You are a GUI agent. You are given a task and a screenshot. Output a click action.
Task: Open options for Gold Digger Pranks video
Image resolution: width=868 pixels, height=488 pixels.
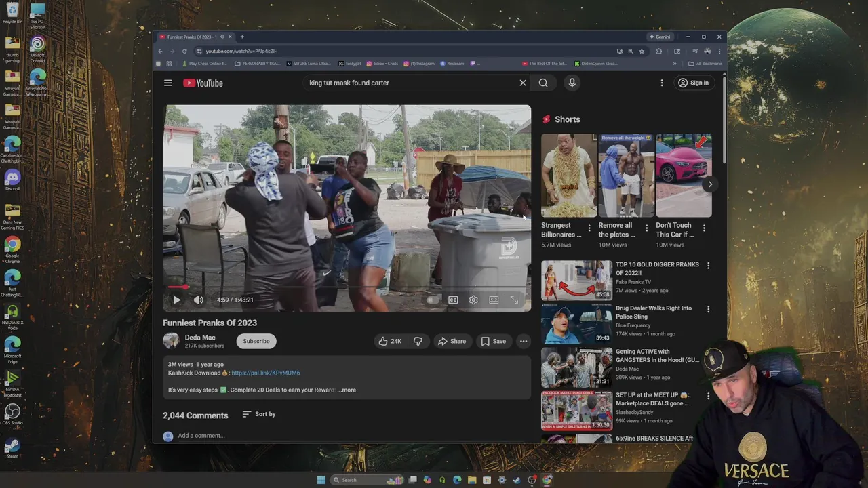708,266
